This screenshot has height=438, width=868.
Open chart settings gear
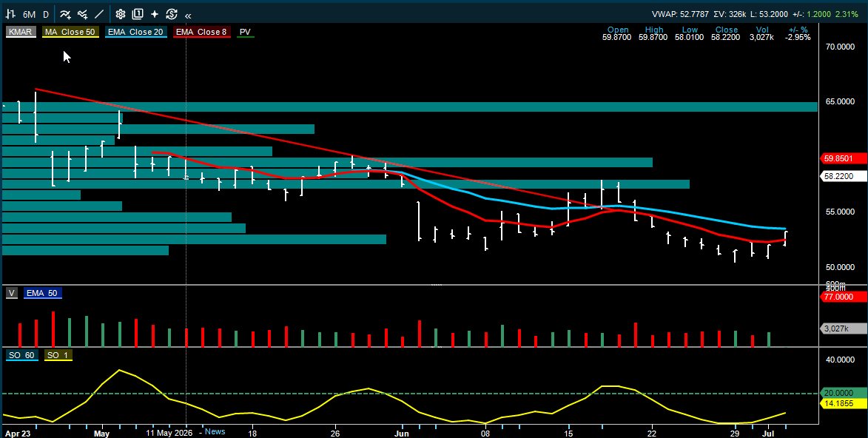point(121,14)
